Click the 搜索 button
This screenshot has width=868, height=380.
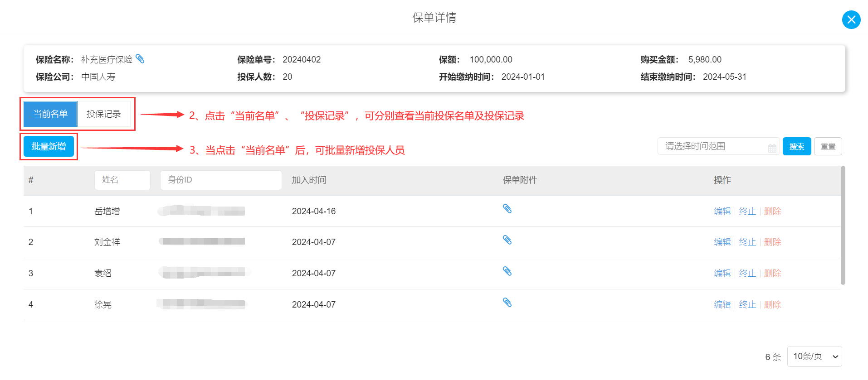point(797,146)
